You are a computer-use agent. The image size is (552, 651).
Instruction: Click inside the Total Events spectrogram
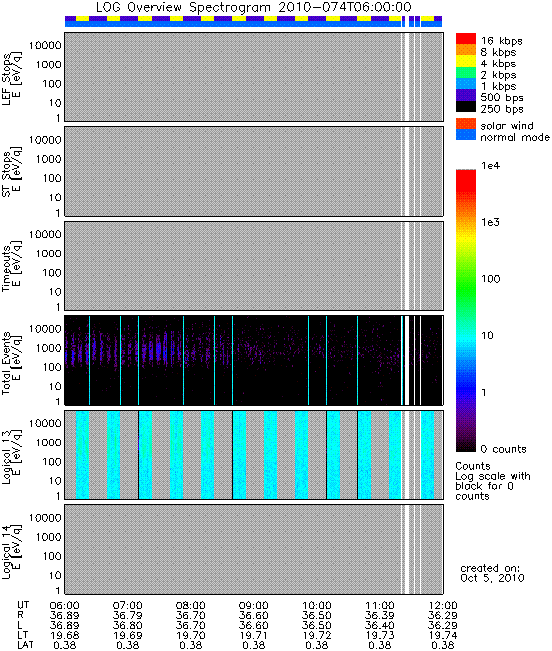(254, 360)
